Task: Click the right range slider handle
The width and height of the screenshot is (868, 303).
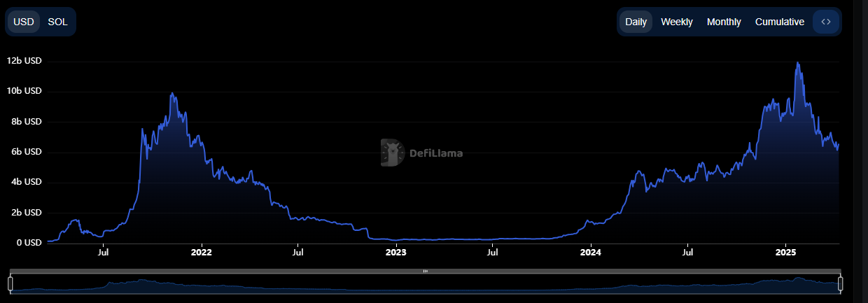Action: click(841, 283)
